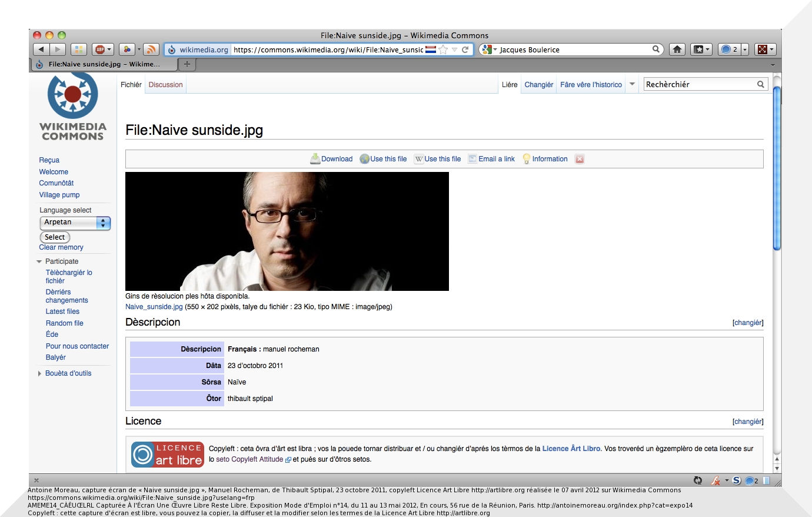The height and width of the screenshot is (517, 812).
Task: List all tabs with the tab strip arrow
Action: (x=773, y=64)
